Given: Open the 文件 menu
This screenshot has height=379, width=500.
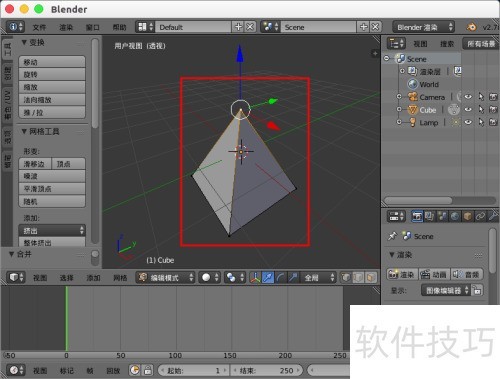Looking at the screenshot, I should pyautogui.click(x=39, y=27).
